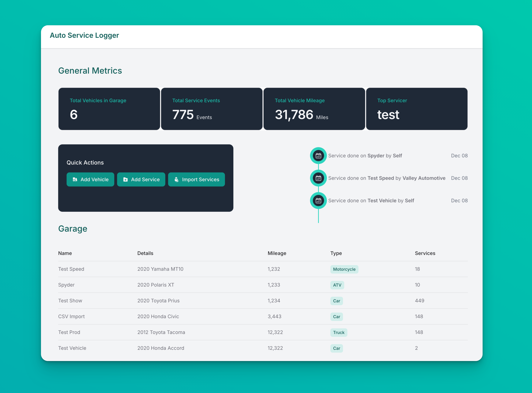
Task: Click the Add Service folder-plus icon
Action: tap(125, 179)
